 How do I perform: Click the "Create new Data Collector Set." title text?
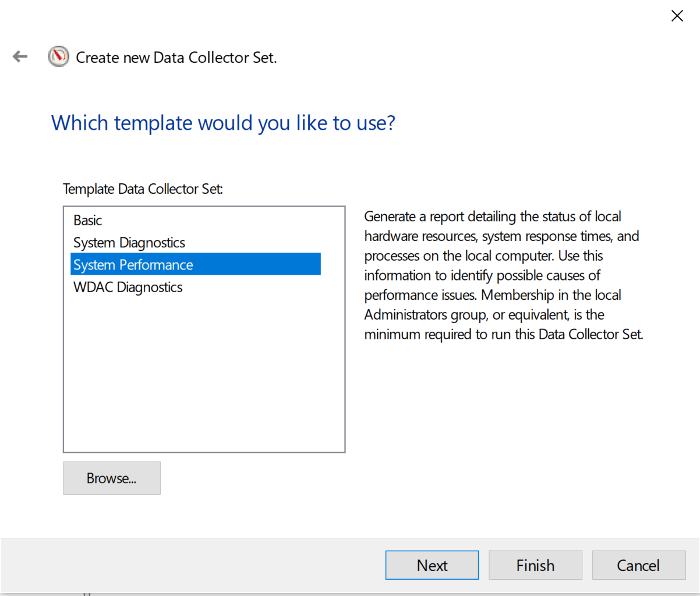(x=176, y=58)
